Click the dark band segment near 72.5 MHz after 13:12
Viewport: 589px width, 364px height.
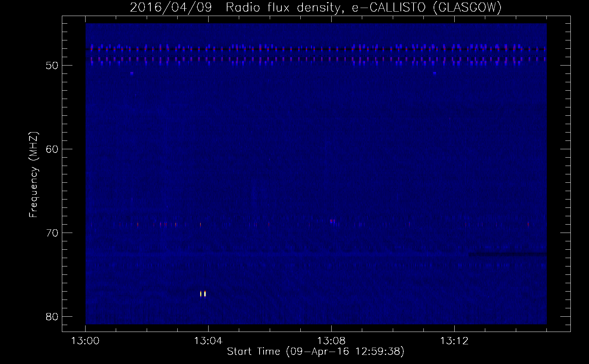(x=507, y=254)
